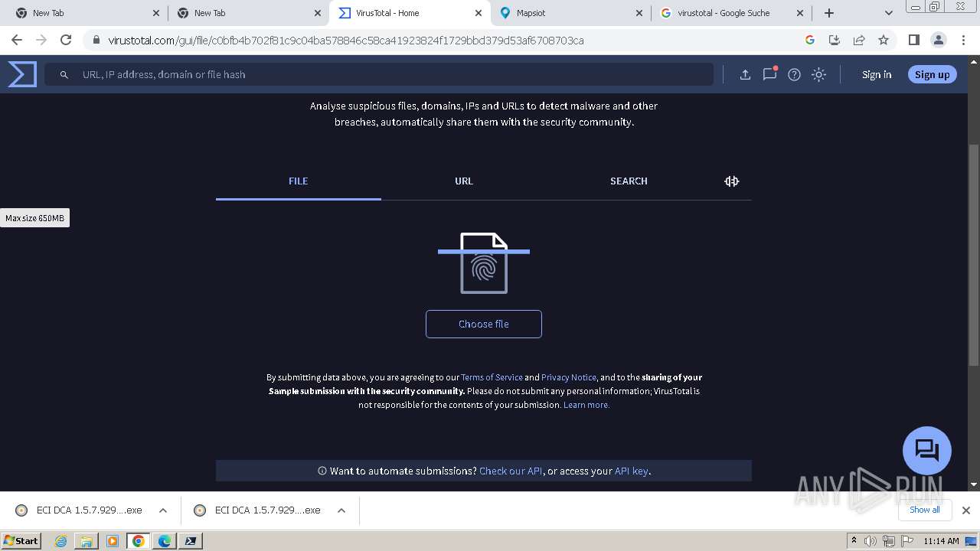Viewport: 980px width, 551px height.
Task: Click the share page icon
Action: click(859, 40)
